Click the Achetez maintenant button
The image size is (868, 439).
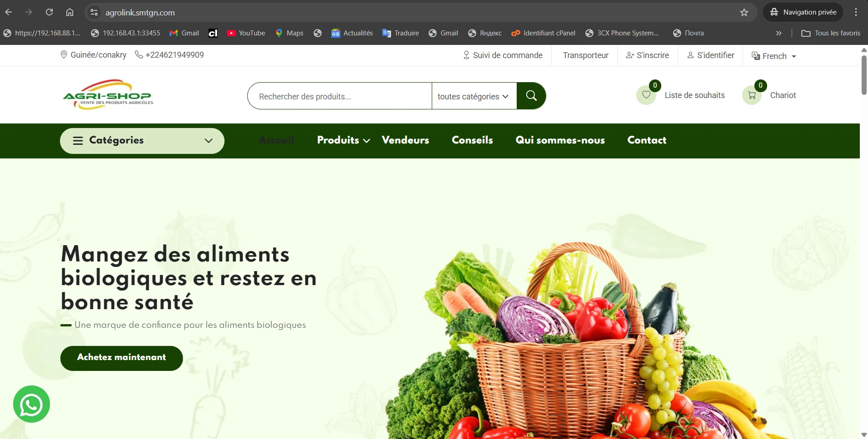[x=121, y=358]
